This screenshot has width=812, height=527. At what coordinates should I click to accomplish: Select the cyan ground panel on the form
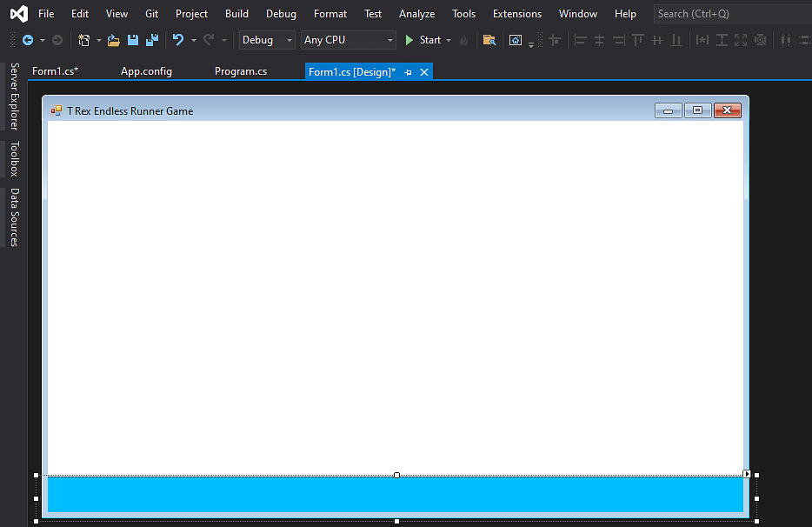[396, 494]
